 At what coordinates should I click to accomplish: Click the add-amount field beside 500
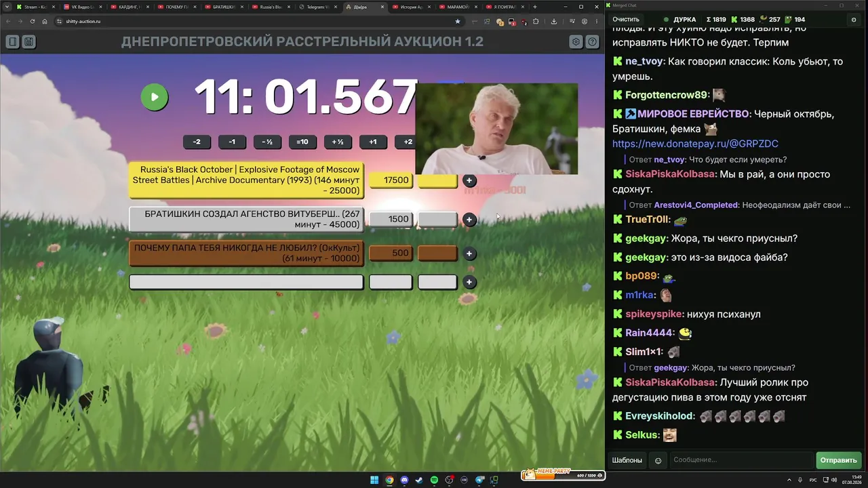pyautogui.click(x=437, y=253)
